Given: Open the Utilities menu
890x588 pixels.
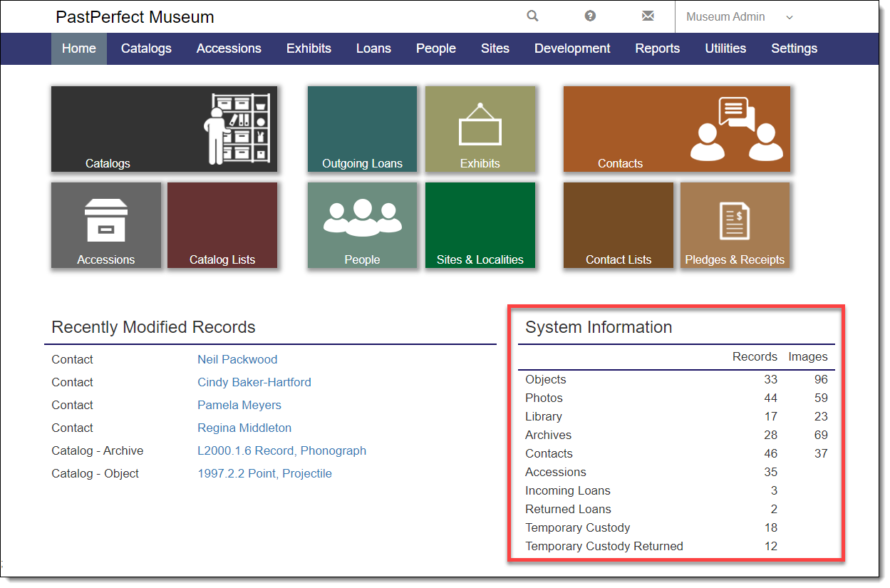Looking at the screenshot, I should coord(725,48).
